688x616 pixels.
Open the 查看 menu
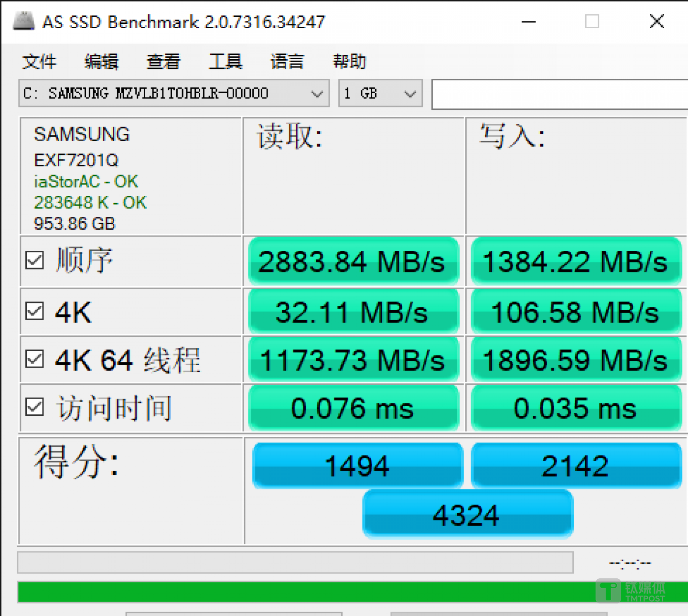click(163, 61)
